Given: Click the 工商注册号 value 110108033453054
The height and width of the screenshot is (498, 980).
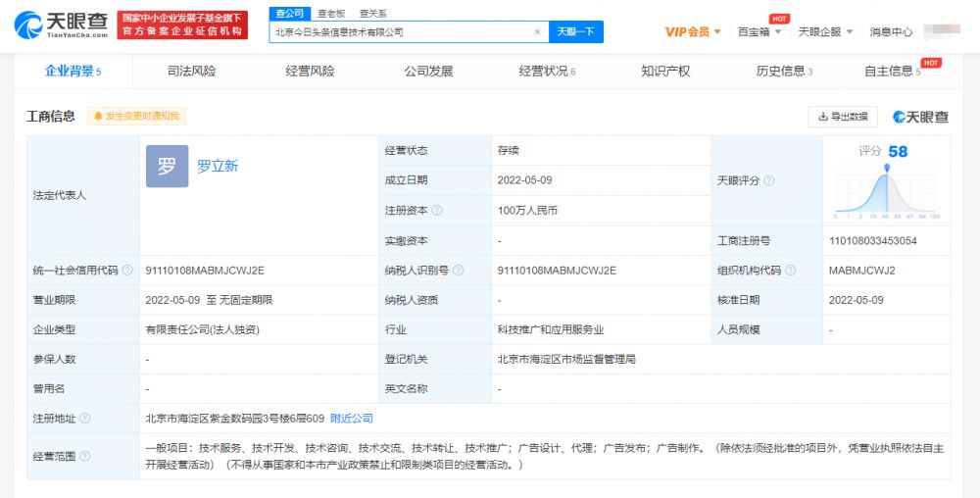Looking at the screenshot, I should 873,240.
